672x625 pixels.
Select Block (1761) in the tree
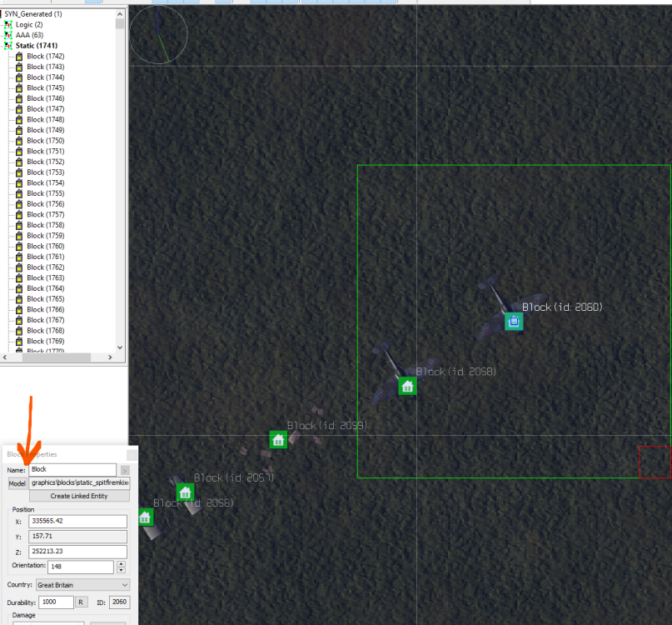click(x=46, y=257)
